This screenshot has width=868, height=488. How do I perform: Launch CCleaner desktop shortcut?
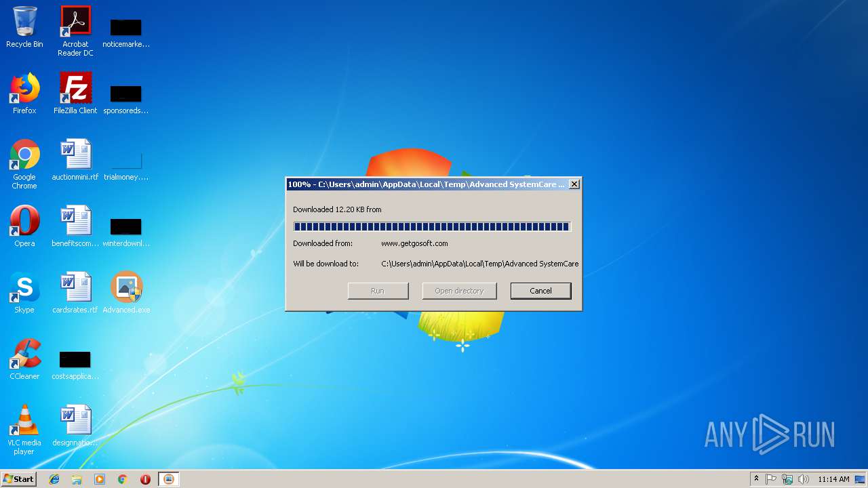click(x=24, y=359)
